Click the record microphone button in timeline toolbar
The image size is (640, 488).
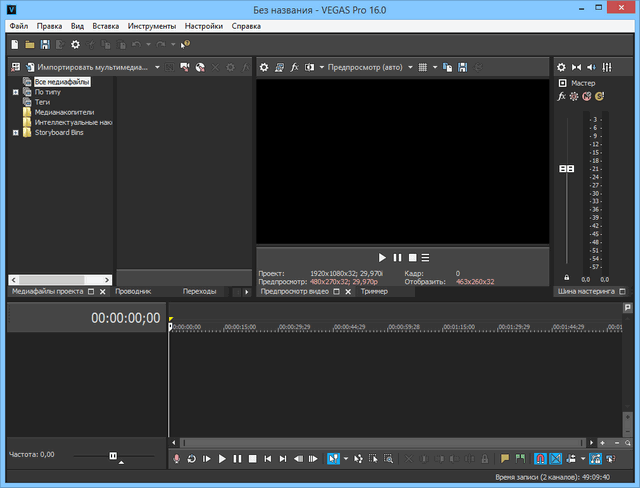pyautogui.click(x=177, y=459)
